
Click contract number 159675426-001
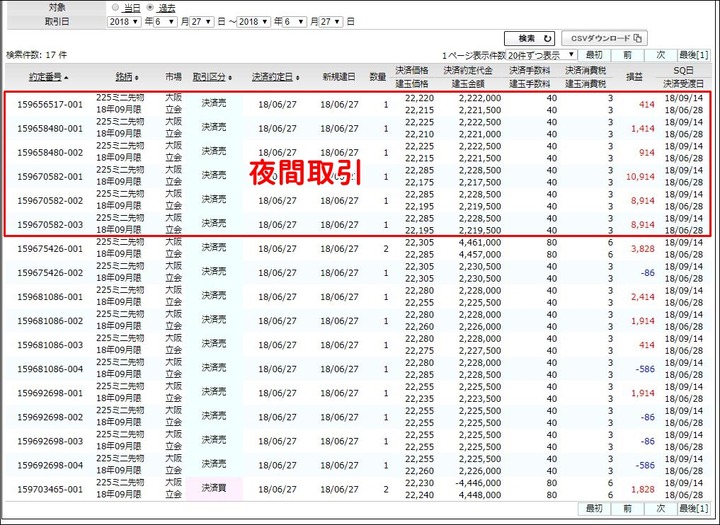pos(50,248)
